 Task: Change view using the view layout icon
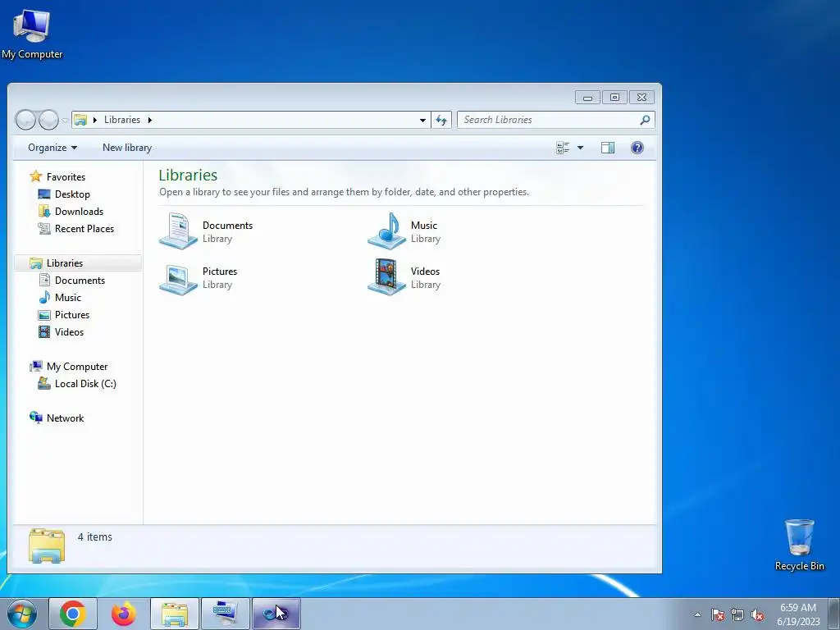tap(563, 148)
